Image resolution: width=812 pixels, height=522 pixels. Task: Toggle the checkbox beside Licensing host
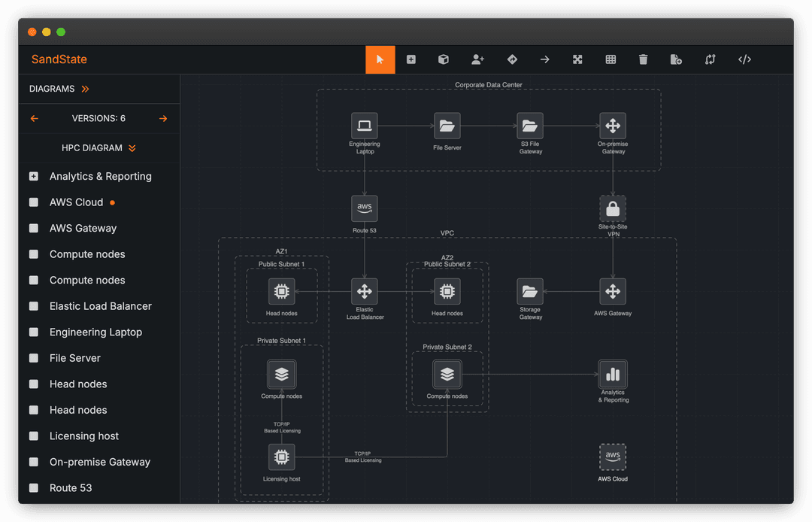(33, 436)
